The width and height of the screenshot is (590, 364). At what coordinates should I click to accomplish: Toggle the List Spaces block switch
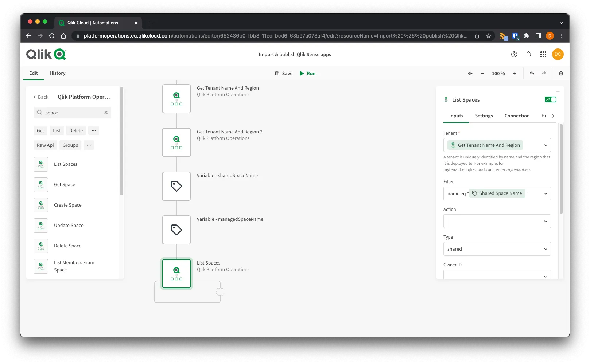click(x=550, y=99)
